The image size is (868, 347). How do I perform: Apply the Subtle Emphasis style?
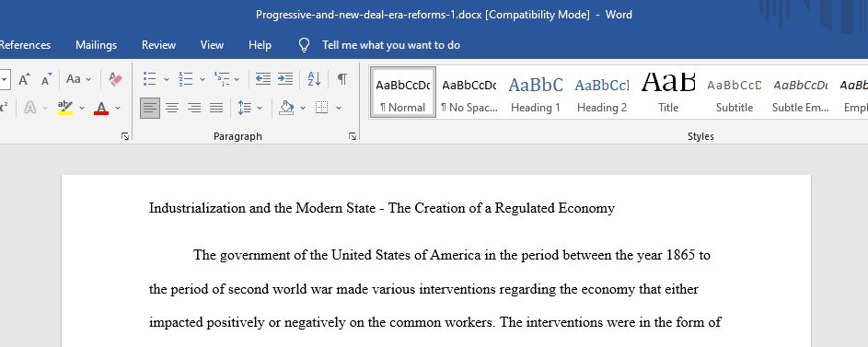point(801,93)
